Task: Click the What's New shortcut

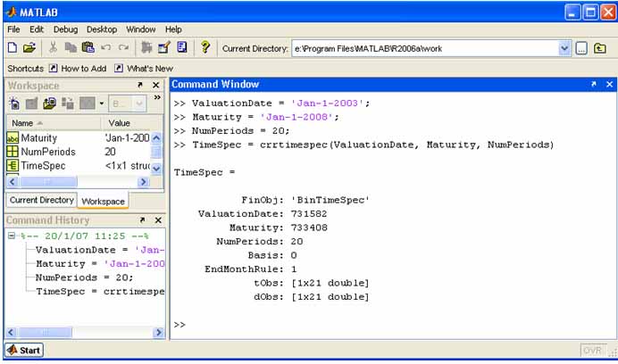Action: [144, 69]
